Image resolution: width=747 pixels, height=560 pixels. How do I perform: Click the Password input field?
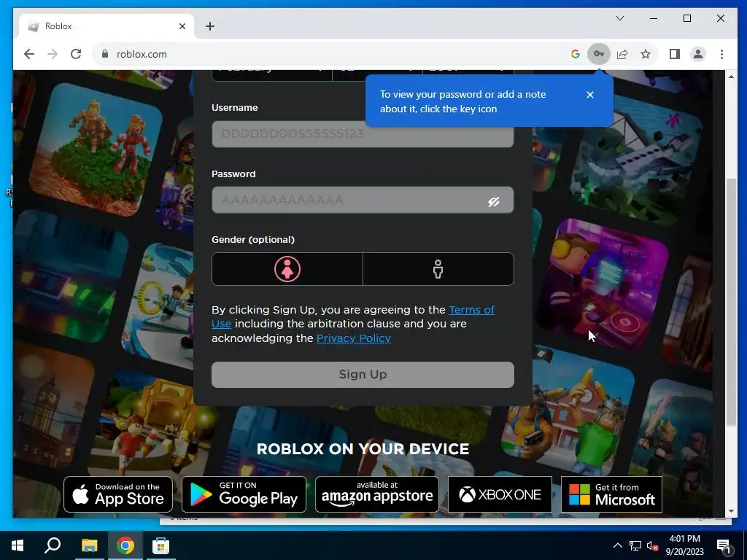click(x=363, y=200)
